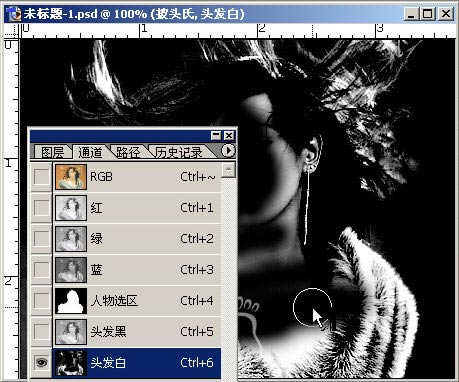Click the RGB channel thumbnail

coord(71,177)
